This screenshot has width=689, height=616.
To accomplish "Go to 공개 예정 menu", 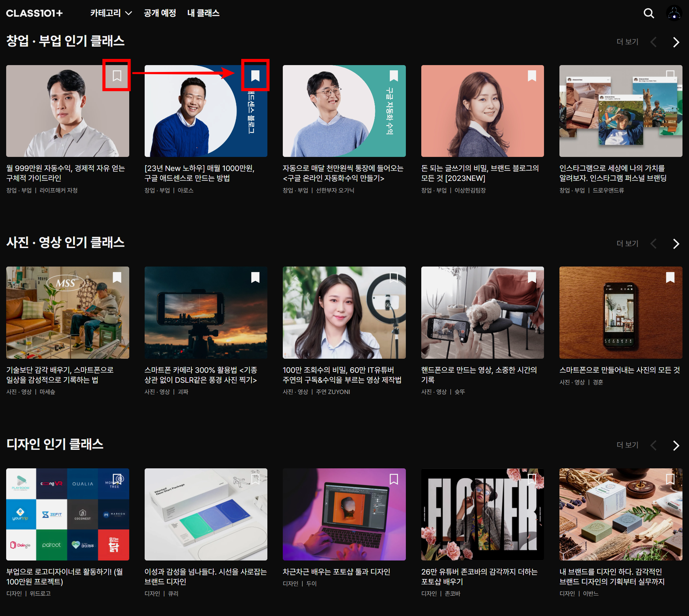I will (160, 13).
